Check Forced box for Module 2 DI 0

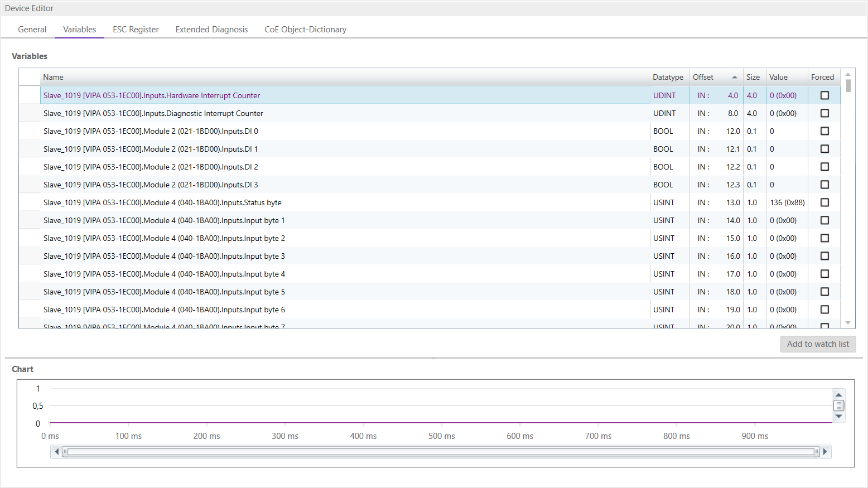tap(824, 131)
